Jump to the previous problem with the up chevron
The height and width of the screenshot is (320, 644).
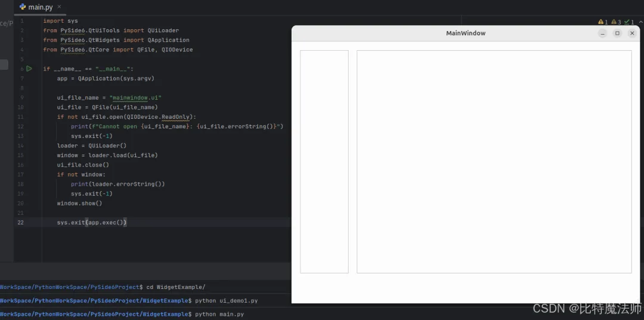[x=640, y=22]
